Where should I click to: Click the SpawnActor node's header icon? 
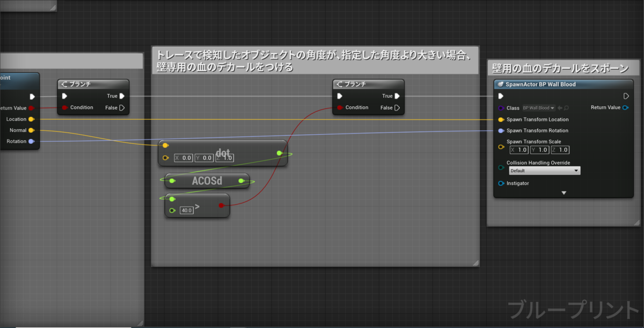tap(501, 84)
